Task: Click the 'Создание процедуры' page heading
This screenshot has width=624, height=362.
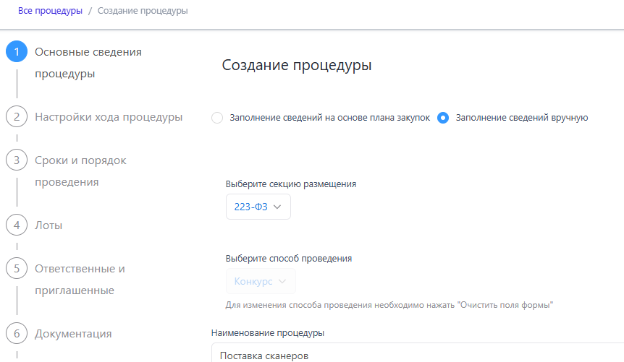Action: point(297,65)
